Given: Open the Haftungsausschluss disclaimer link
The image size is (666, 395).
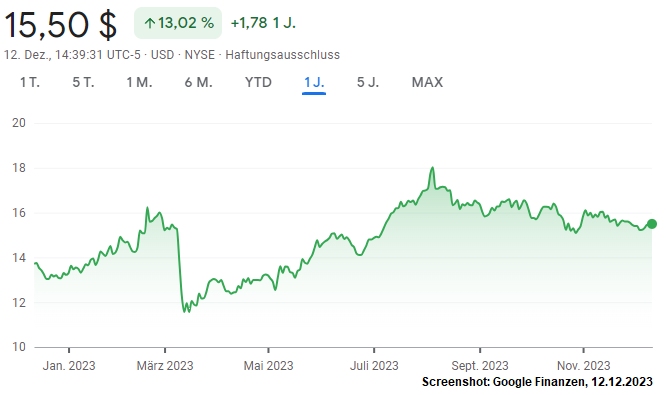Looking at the screenshot, I should coord(282,55).
